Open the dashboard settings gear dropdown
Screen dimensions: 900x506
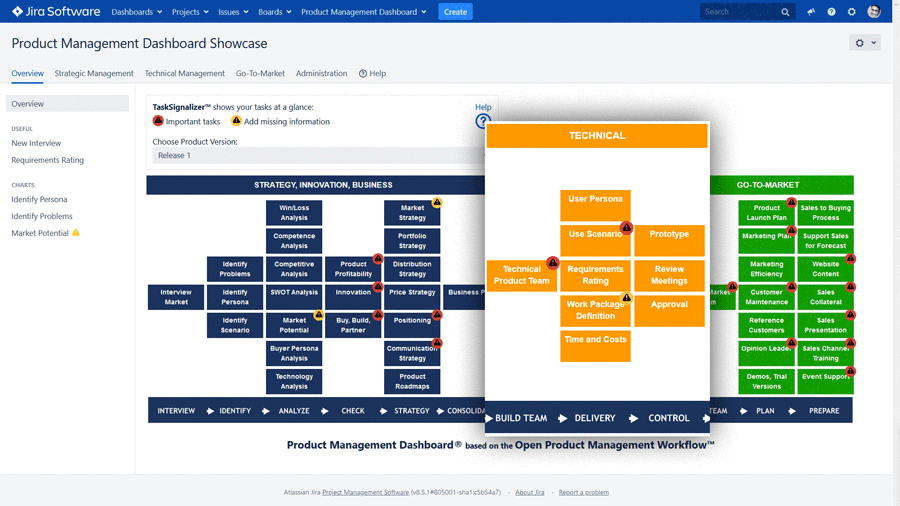(864, 42)
